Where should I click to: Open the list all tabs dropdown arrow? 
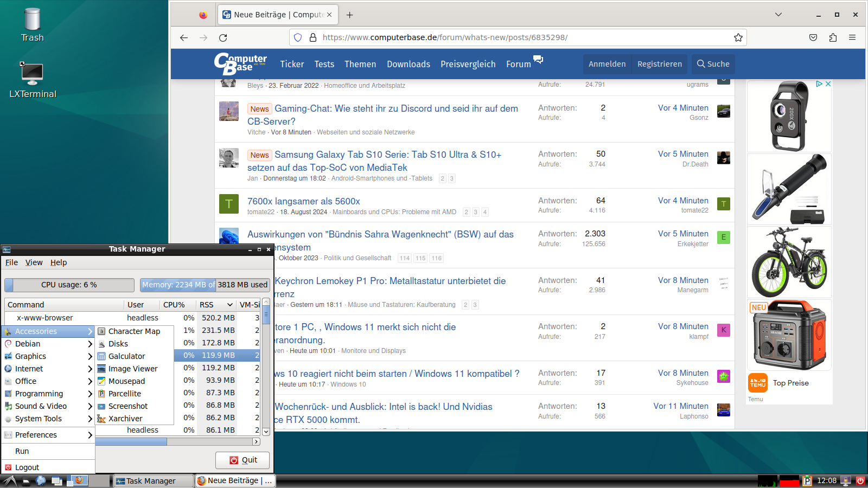pos(778,15)
